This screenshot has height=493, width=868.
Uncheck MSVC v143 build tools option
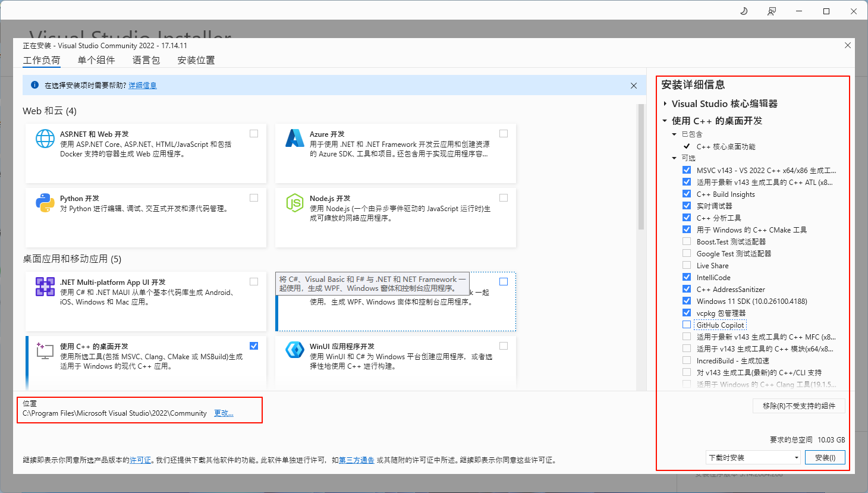[x=687, y=170]
